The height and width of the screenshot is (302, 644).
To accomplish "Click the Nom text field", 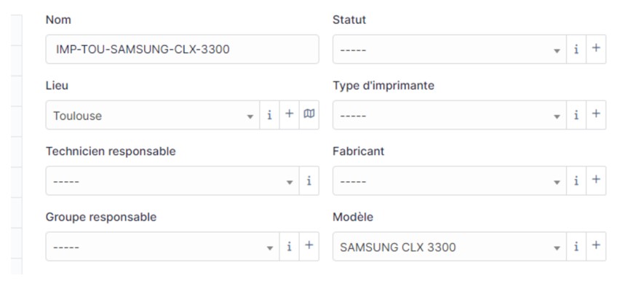I will 182,49.
